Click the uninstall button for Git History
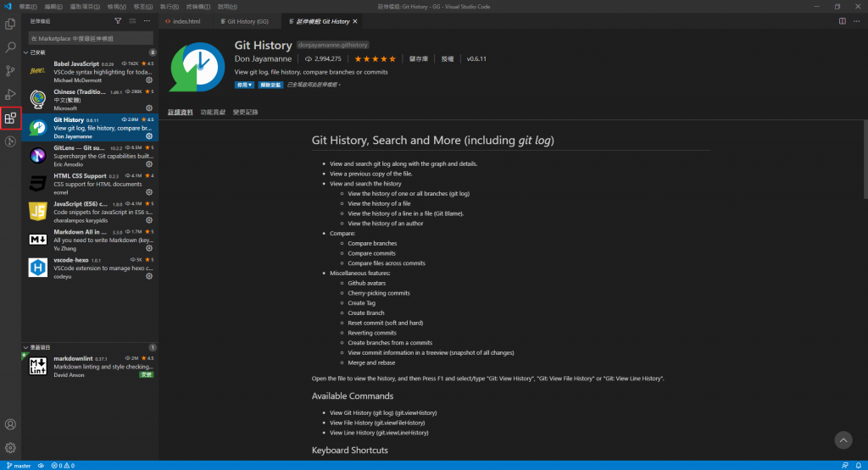The height and width of the screenshot is (470, 868). point(270,85)
